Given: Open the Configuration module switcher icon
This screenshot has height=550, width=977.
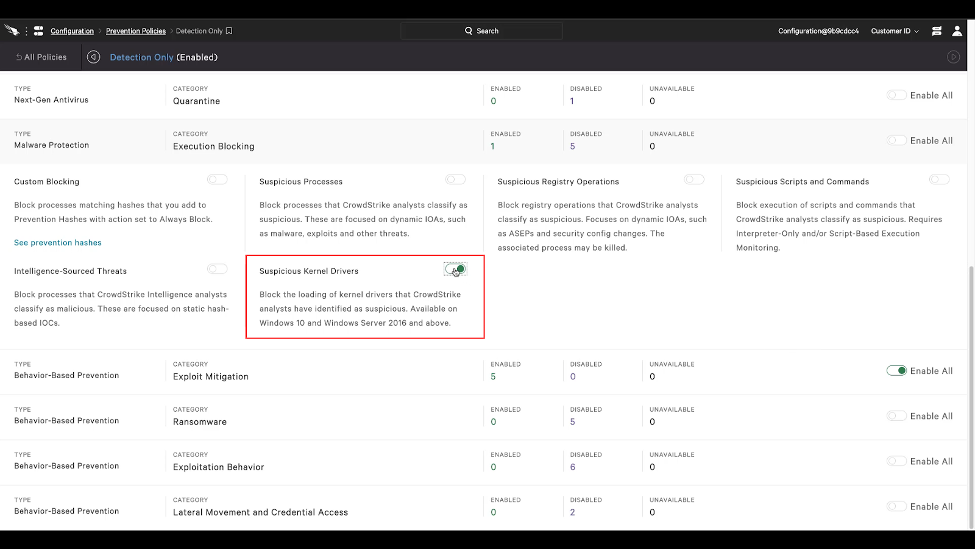Looking at the screenshot, I should click(x=38, y=31).
